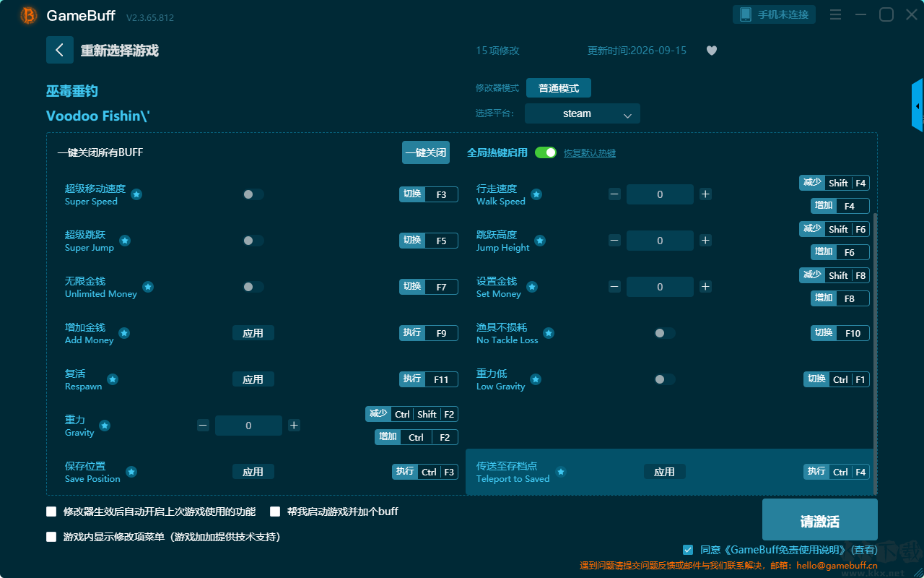The height and width of the screenshot is (578, 924).
Task: Click No Tackle Loss F10 hotkey box
Action: [x=840, y=333]
